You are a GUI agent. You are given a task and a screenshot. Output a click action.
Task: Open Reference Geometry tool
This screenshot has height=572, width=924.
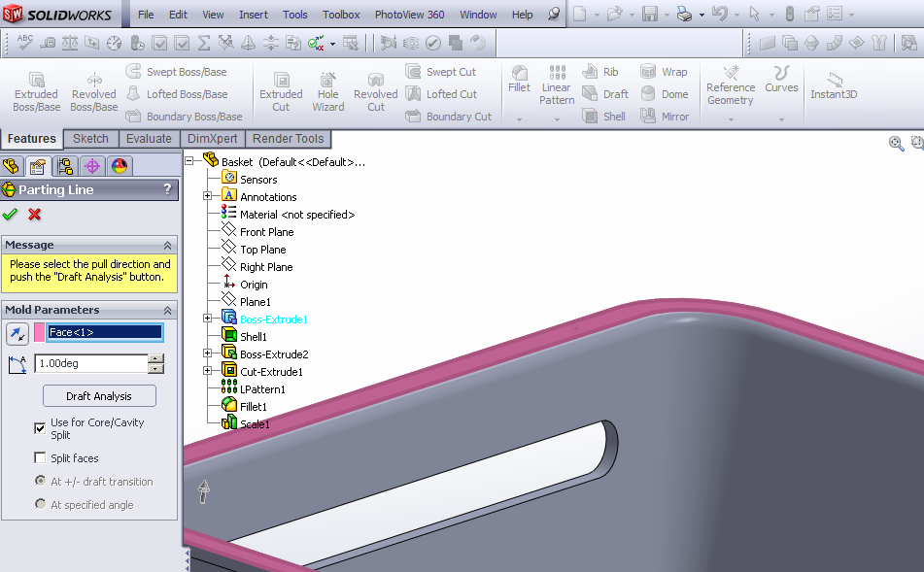(731, 85)
